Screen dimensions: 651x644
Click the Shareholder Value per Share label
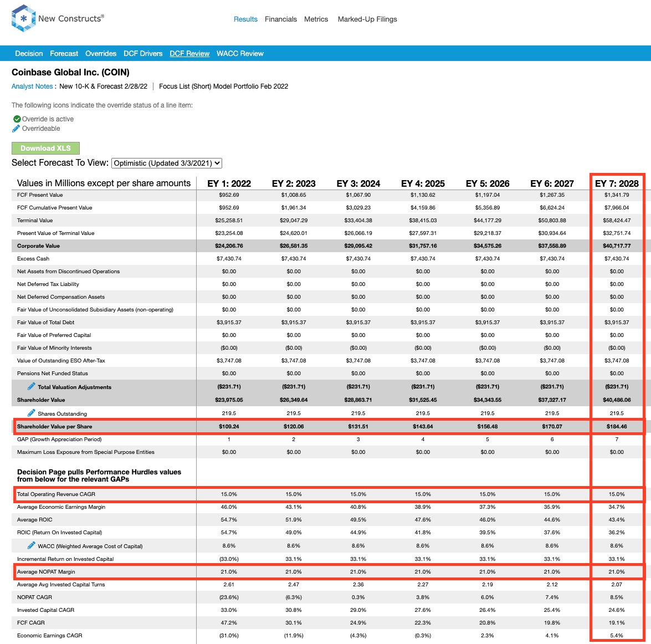54,426
